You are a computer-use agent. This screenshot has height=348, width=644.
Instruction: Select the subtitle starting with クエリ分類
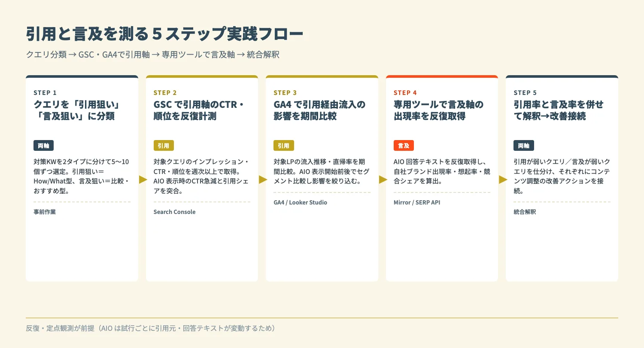[153, 55]
